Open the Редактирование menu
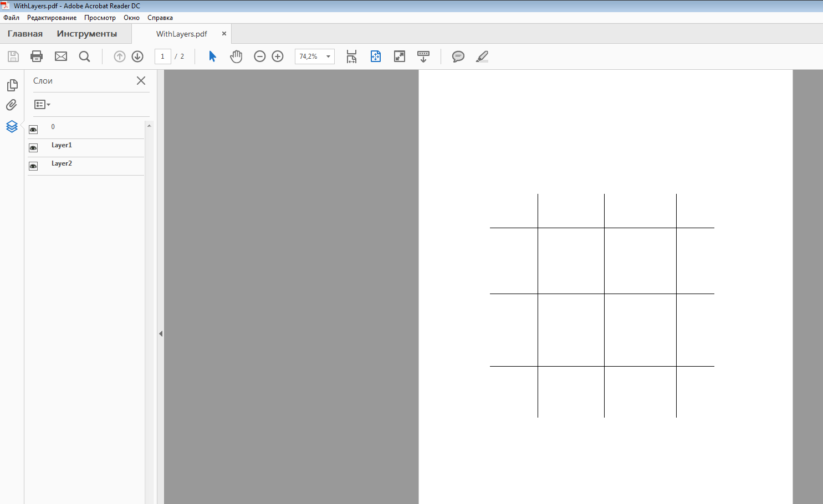The image size is (823, 504). (52, 18)
